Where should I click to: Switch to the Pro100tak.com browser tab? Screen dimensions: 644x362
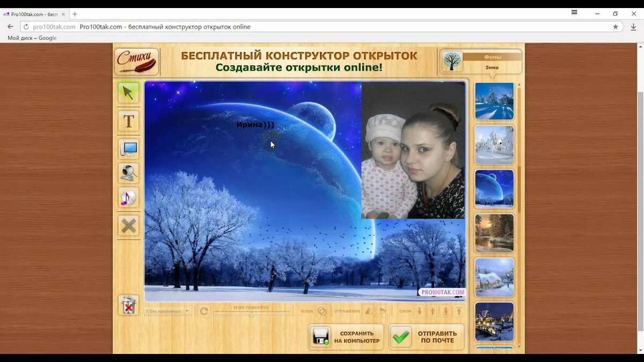point(35,14)
